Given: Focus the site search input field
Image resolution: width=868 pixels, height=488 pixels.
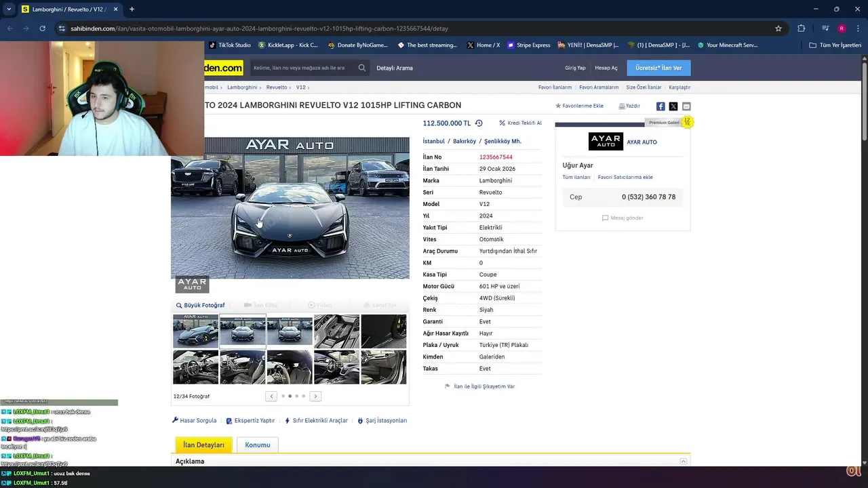Looking at the screenshot, I should click(303, 68).
